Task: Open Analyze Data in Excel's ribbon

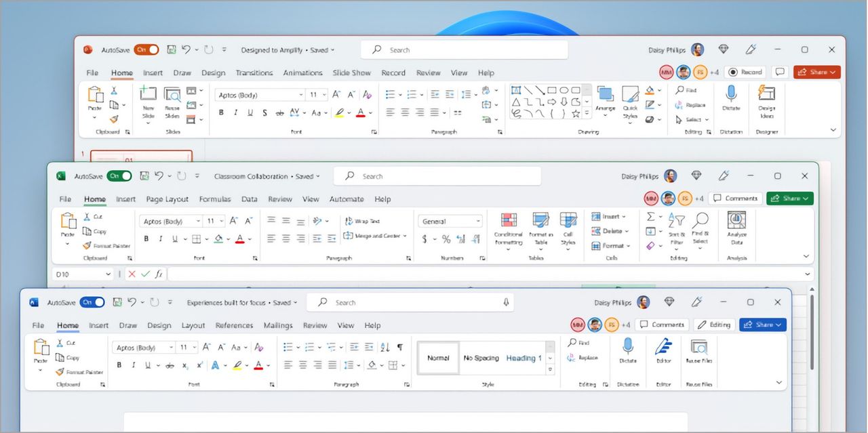Action: tap(736, 227)
